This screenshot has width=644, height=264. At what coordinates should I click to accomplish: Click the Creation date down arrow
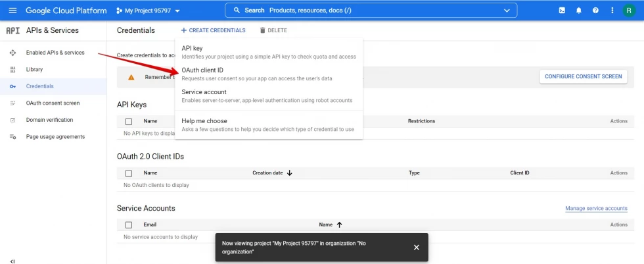point(290,173)
